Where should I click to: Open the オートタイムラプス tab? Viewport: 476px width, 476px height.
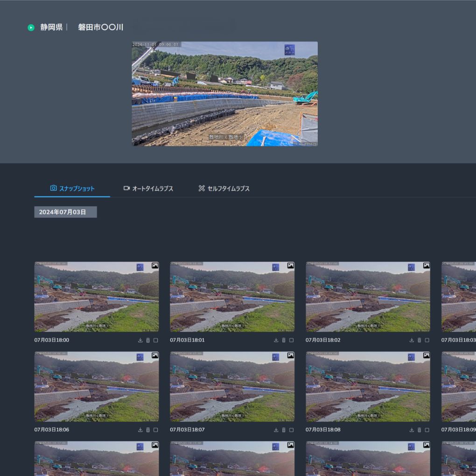(148, 189)
